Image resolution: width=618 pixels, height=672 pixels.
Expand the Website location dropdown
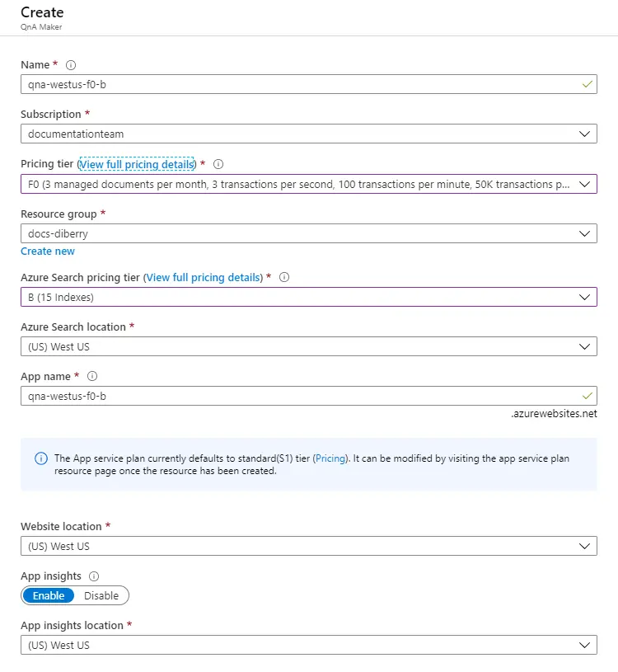coord(308,546)
